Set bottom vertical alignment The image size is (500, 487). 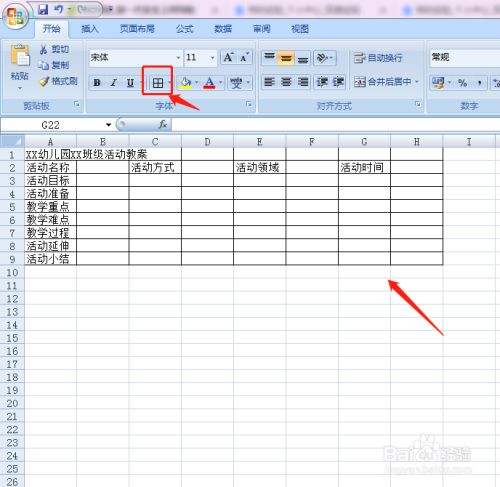click(303, 58)
